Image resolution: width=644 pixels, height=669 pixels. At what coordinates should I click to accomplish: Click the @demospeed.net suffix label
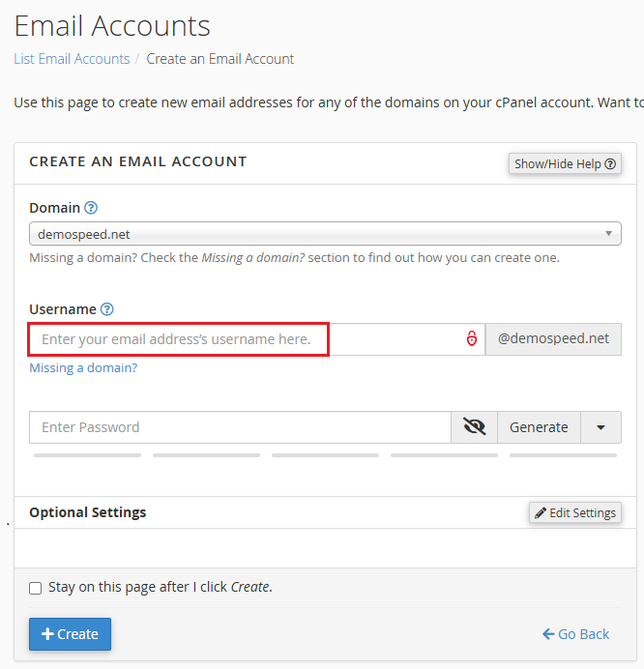click(553, 339)
